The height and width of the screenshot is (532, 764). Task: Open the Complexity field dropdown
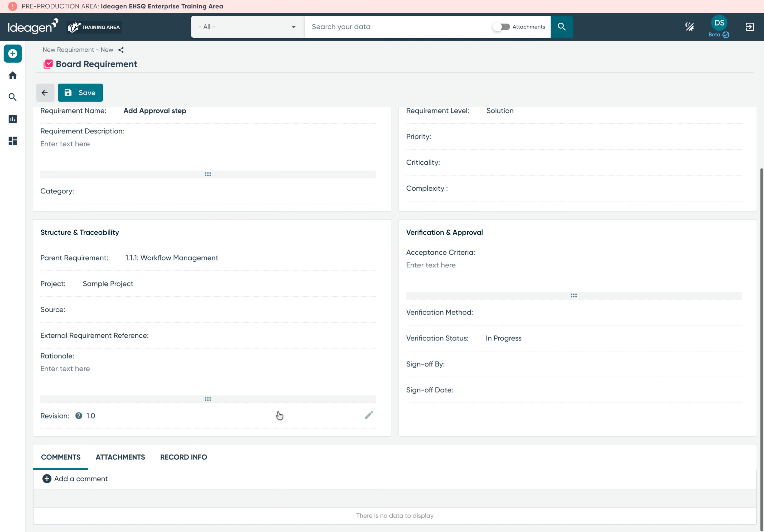click(x=574, y=189)
